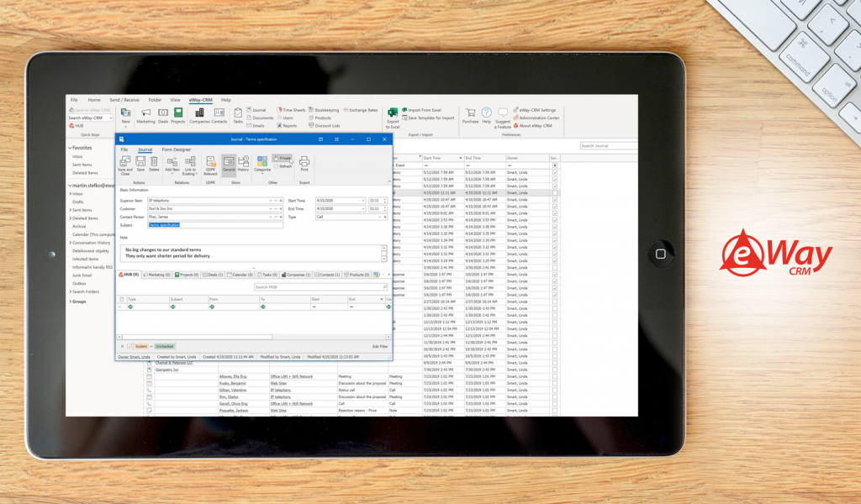Click the Unchecked filter token
861x504 pixels.
pyautogui.click(x=165, y=344)
